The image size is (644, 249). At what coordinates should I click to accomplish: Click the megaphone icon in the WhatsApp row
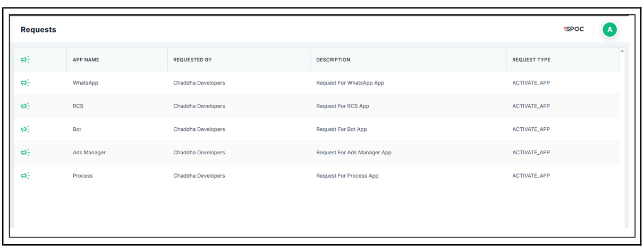(25, 83)
